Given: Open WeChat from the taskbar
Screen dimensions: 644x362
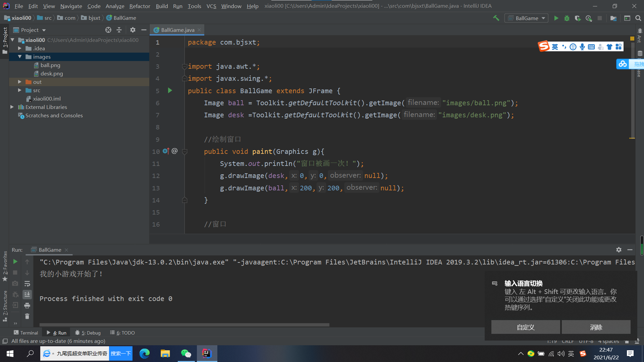Looking at the screenshot, I should (x=186, y=353).
